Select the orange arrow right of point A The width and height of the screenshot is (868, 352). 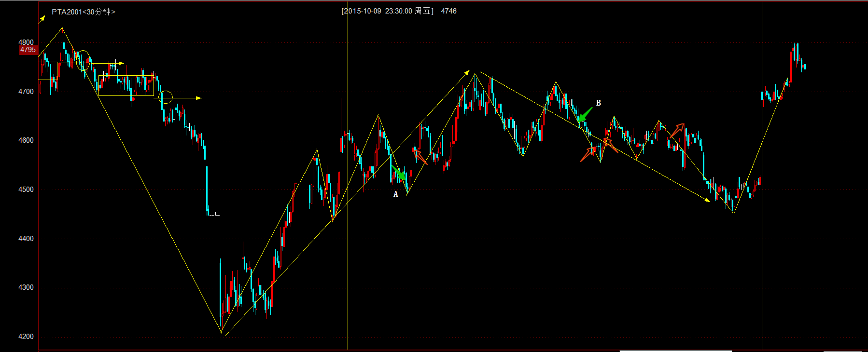click(x=420, y=157)
